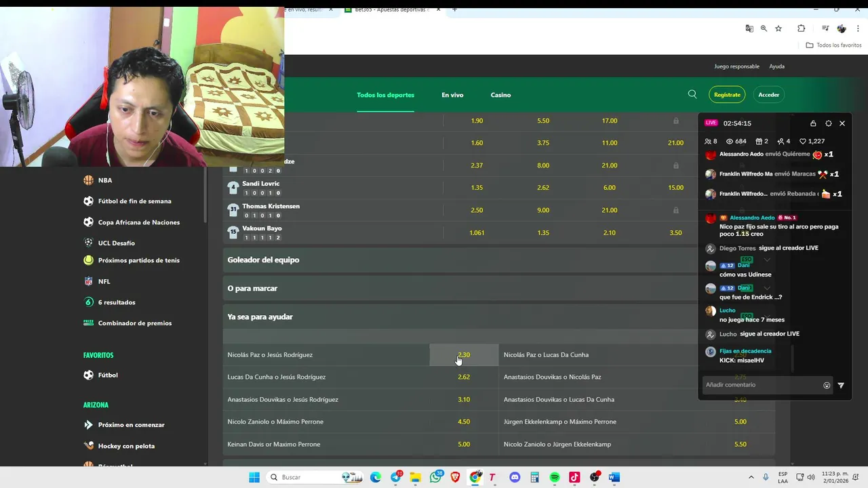Open the Chrome extensions puzzle icon
This screenshot has width=868, height=488.
(x=801, y=28)
